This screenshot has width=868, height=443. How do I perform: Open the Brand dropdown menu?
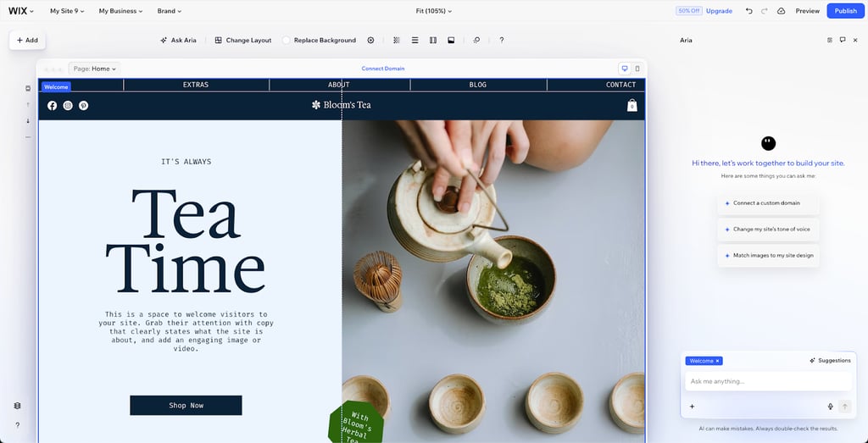169,11
